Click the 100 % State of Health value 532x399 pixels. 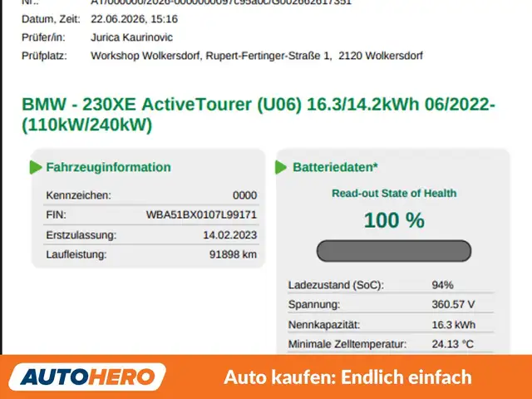coord(394,220)
